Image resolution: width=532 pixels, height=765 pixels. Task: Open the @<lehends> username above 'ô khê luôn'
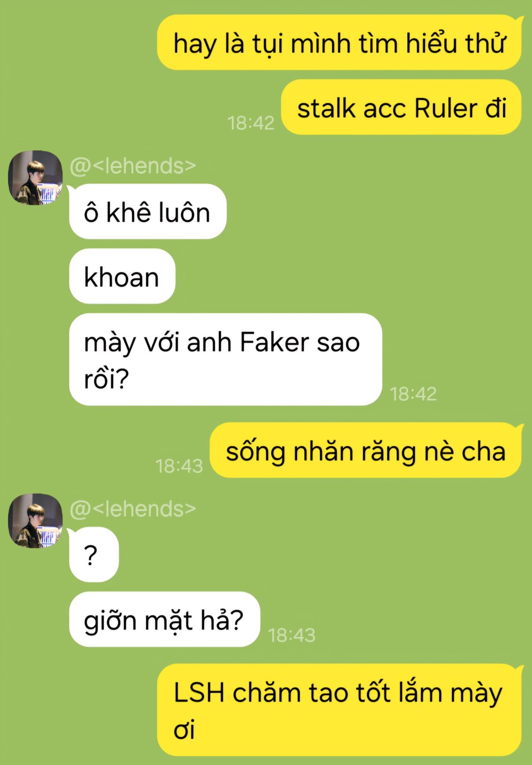coord(133,166)
